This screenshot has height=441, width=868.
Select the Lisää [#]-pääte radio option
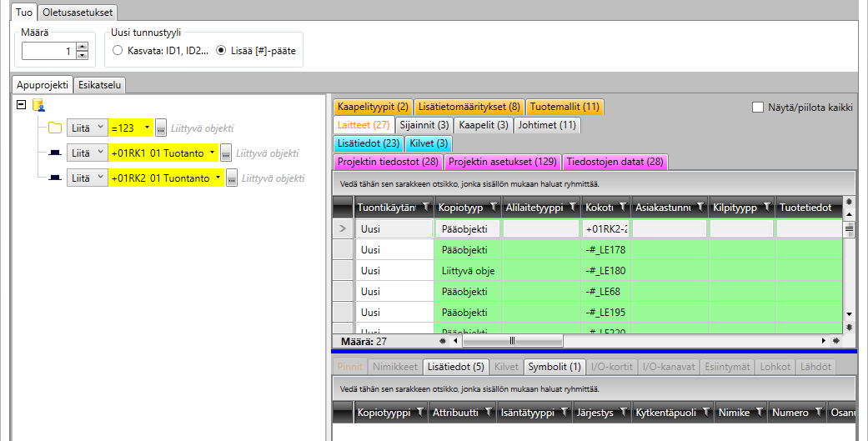(x=221, y=51)
